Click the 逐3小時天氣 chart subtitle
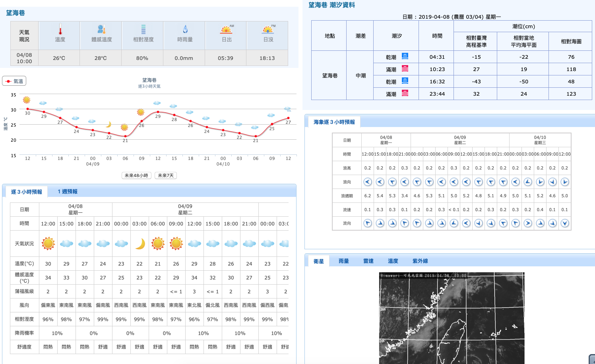 pyautogui.click(x=149, y=86)
